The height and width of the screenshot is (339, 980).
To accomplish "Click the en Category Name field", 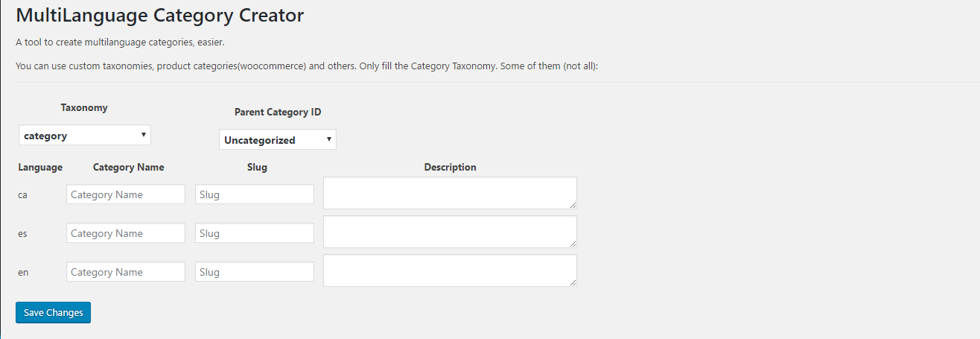I will coord(126,272).
